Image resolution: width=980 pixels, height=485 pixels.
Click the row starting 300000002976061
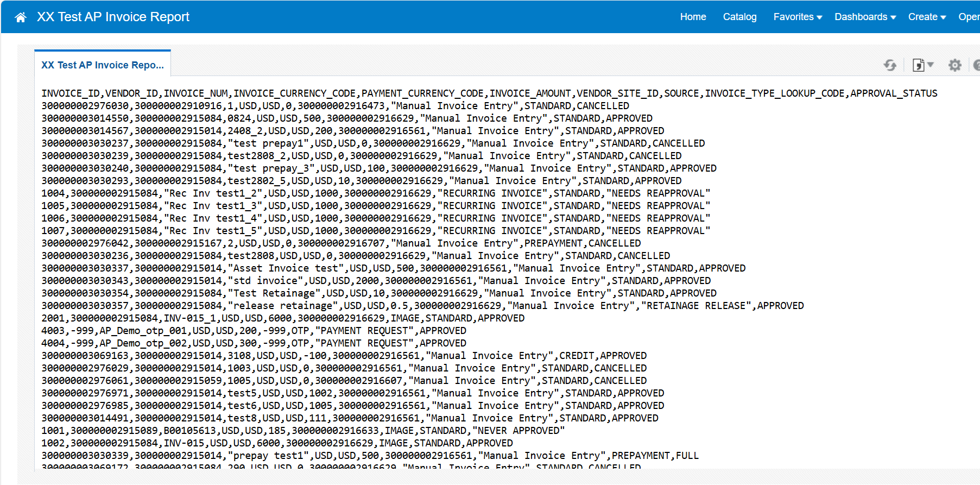[x=344, y=381]
